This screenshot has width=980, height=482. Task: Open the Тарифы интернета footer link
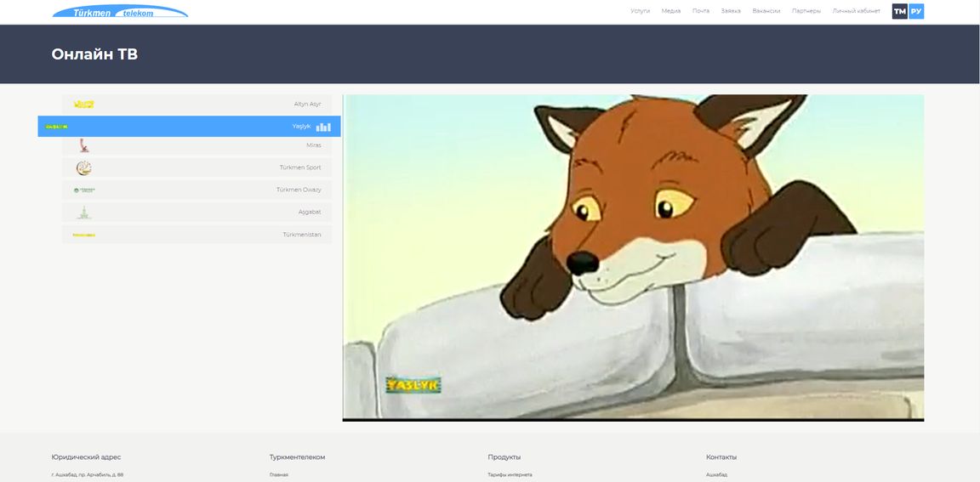pos(510,474)
